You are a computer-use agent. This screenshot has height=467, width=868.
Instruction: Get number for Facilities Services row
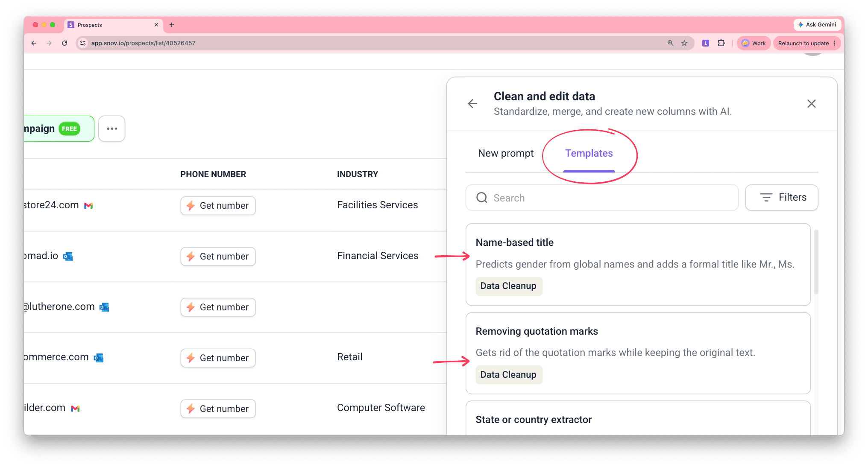pyautogui.click(x=218, y=206)
